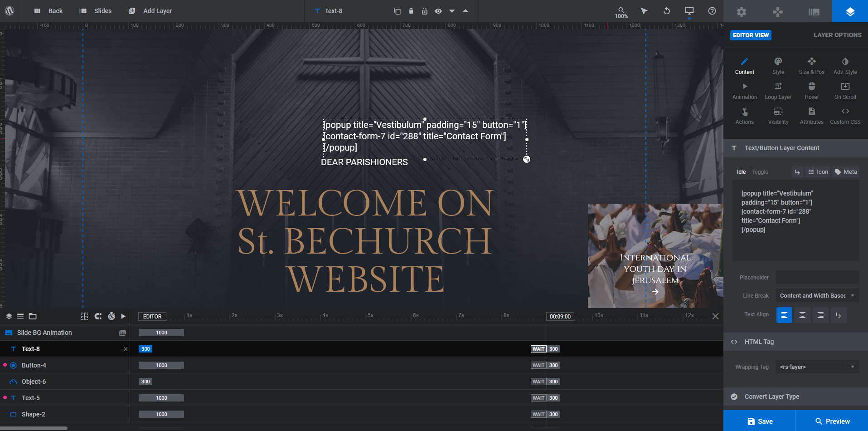Open the 100% zoom magnifier control
This screenshot has width=868, height=431.
pyautogui.click(x=621, y=12)
